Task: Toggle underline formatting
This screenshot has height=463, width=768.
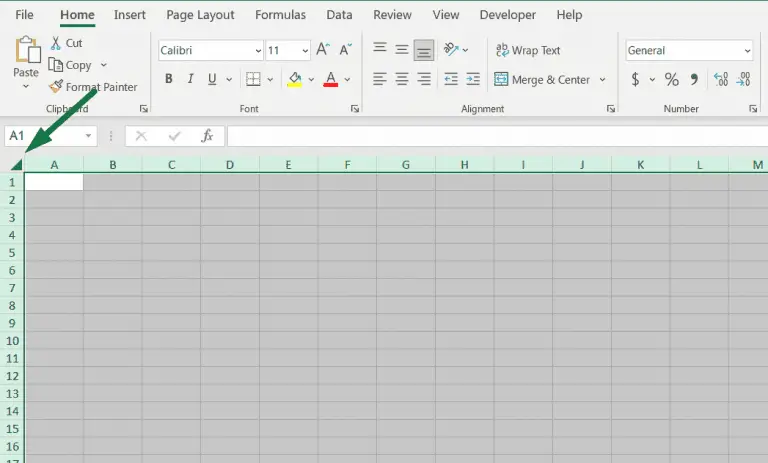Action: click(212, 78)
